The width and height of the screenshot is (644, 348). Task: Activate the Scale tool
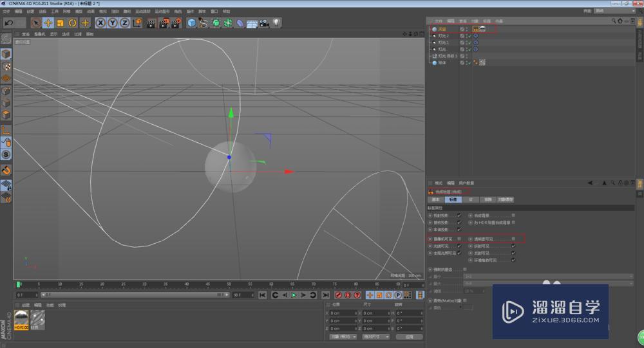(x=61, y=23)
